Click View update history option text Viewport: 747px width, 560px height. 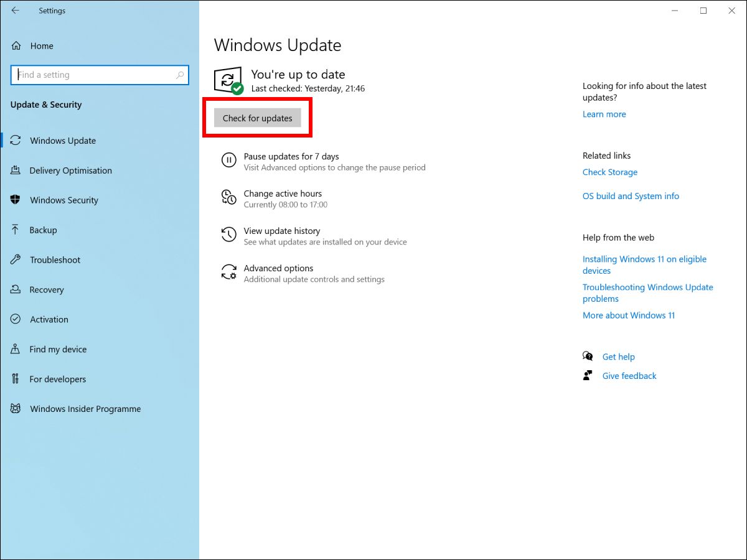282,231
